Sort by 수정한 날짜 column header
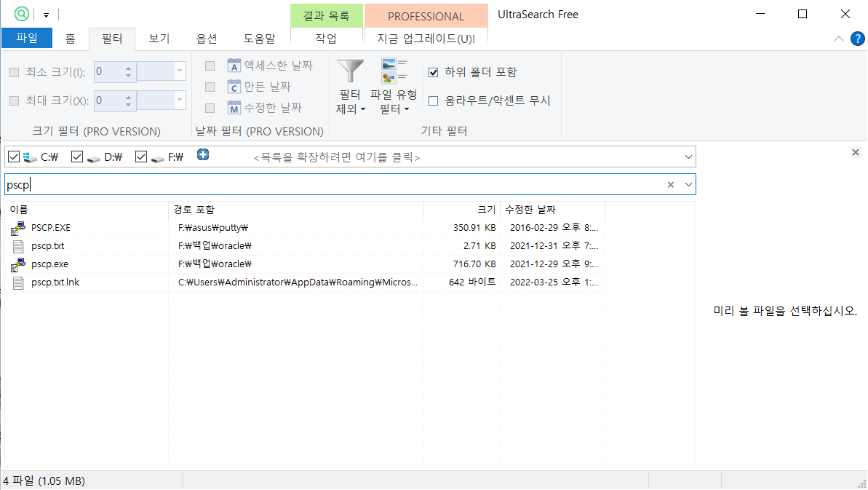The image size is (868, 490). pos(552,210)
